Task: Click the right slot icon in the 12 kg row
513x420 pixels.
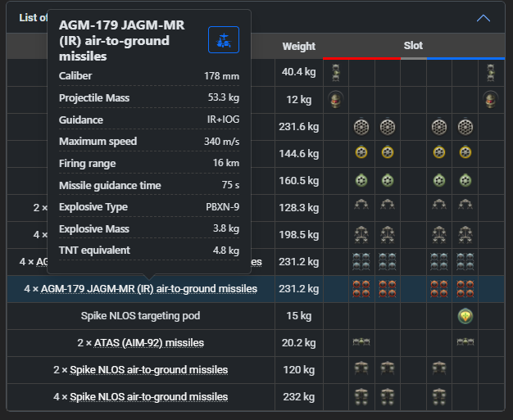Action: coord(490,99)
